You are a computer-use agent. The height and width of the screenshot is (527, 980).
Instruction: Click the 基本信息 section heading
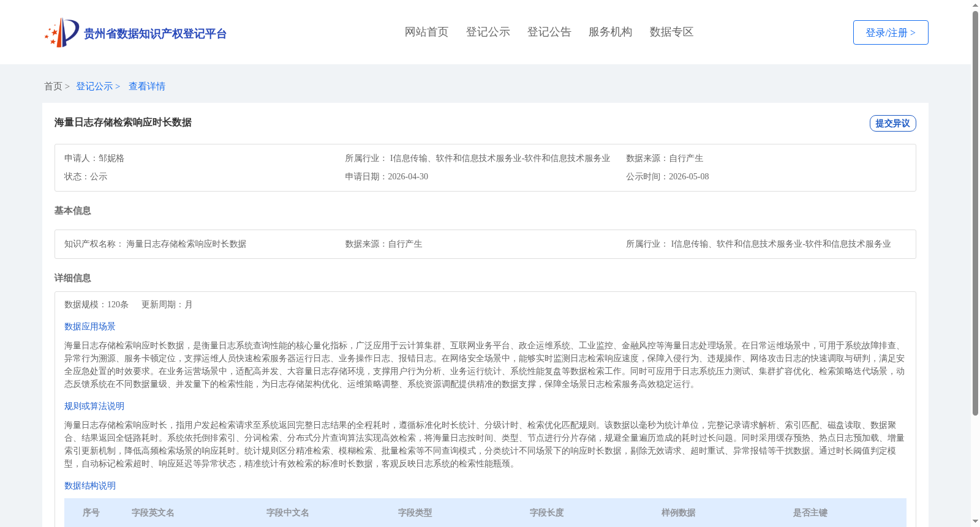72,211
